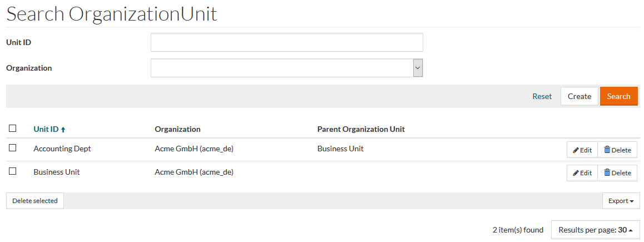
Task: Tick the select-all checkbox in table header
Action: pos(13,129)
